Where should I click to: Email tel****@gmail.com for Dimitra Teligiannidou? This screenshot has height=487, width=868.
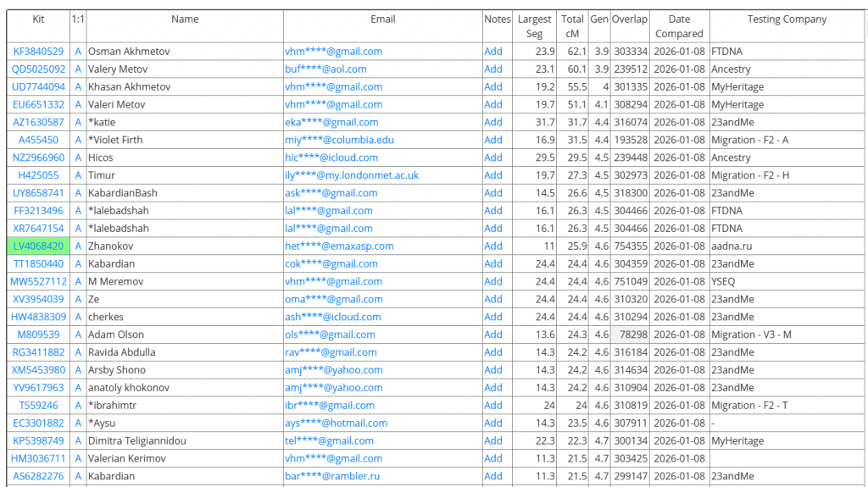(330, 441)
